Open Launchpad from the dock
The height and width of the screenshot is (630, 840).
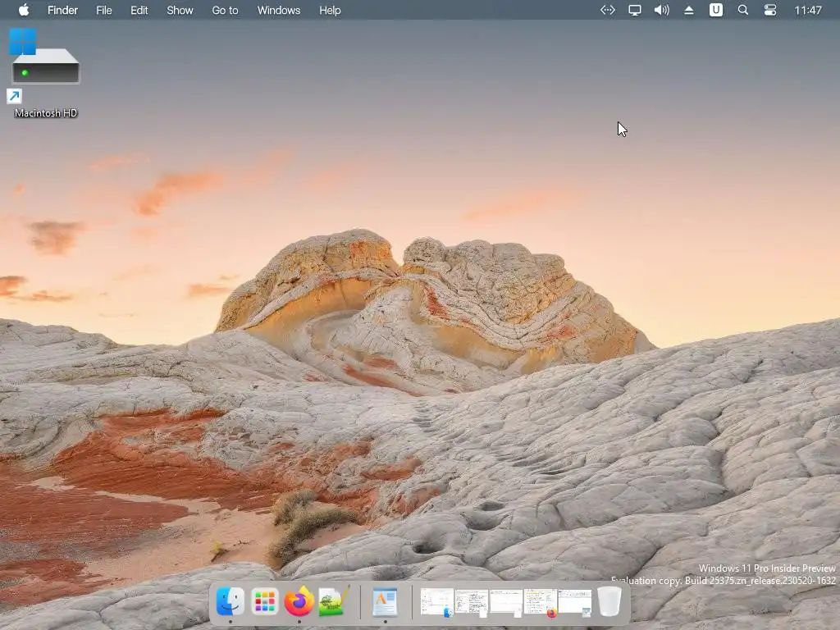coord(265,601)
